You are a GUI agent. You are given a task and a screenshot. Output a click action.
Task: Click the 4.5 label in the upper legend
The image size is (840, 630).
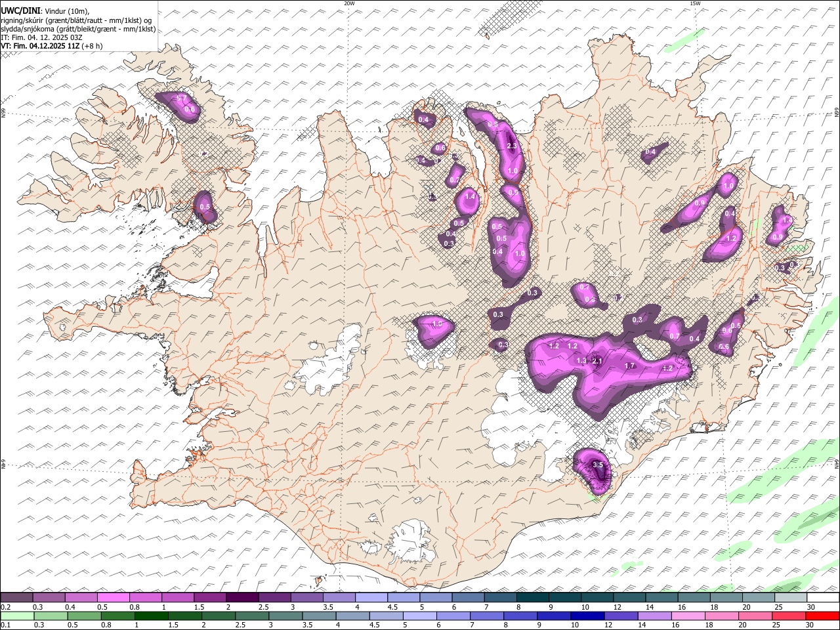(x=392, y=607)
